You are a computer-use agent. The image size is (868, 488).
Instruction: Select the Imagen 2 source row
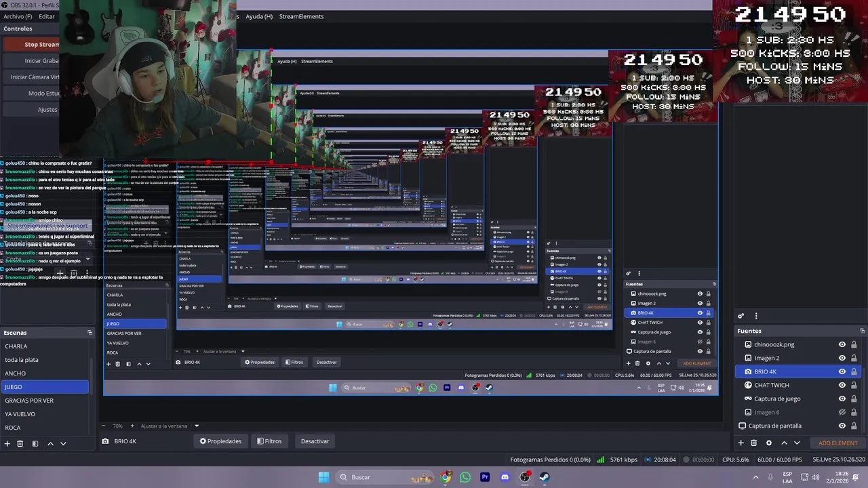click(798, 358)
